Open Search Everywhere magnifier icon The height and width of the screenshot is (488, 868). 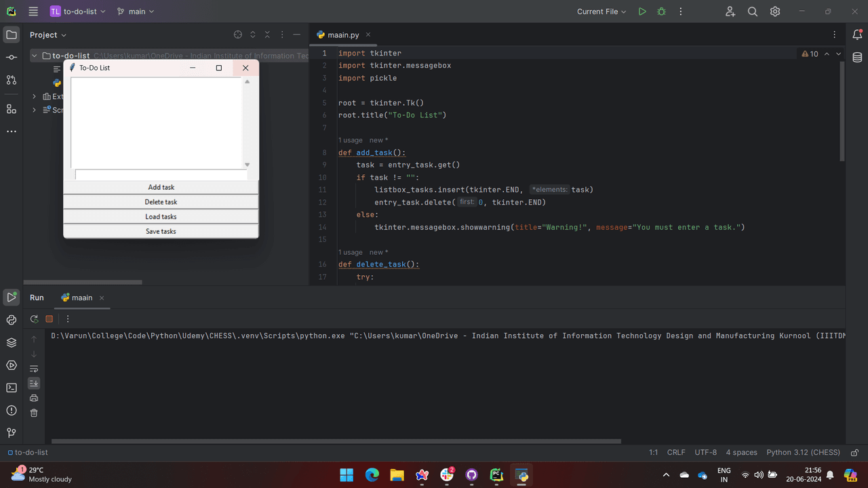coord(753,12)
